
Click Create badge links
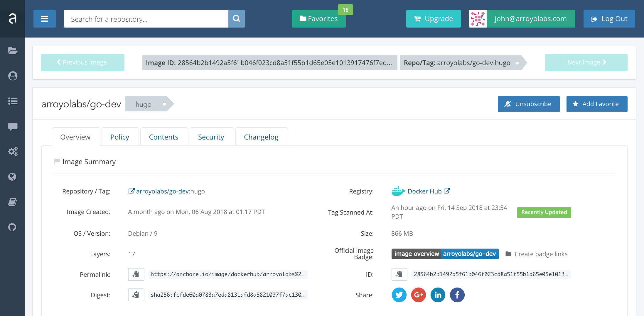(537, 254)
